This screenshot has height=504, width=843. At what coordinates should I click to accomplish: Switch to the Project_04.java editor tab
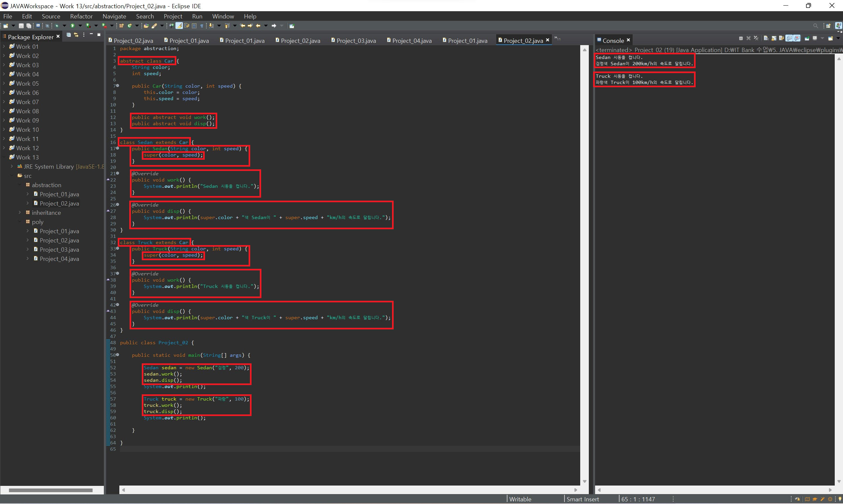(x=412, y=41)
